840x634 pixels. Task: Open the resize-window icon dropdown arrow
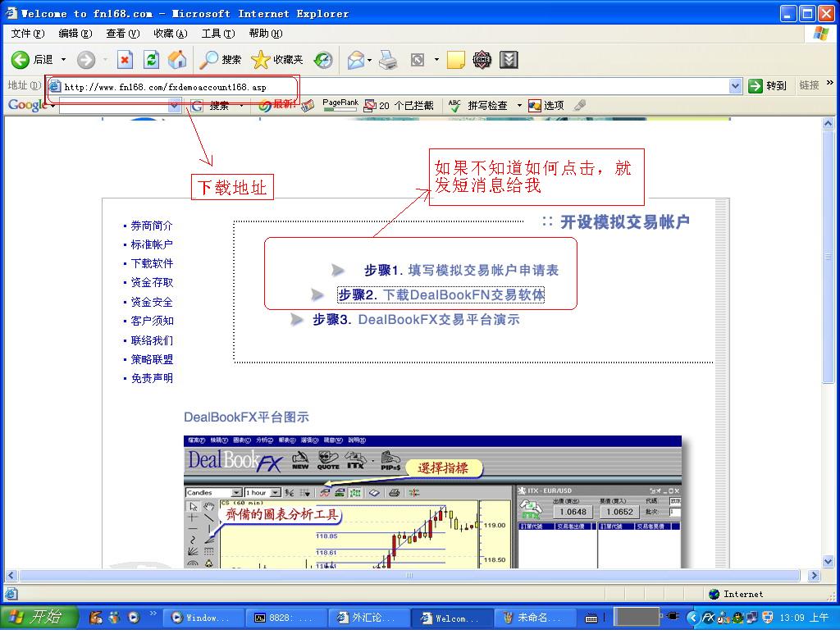[x=436, y=59]
